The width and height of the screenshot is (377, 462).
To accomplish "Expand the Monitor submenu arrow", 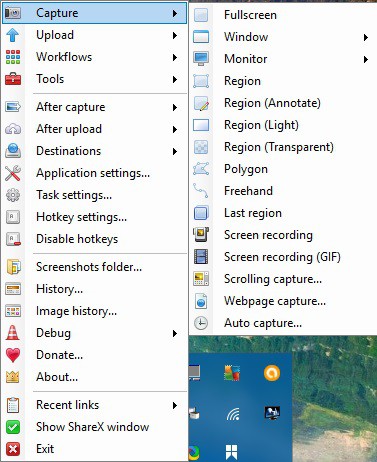I will tap(366, 59).
